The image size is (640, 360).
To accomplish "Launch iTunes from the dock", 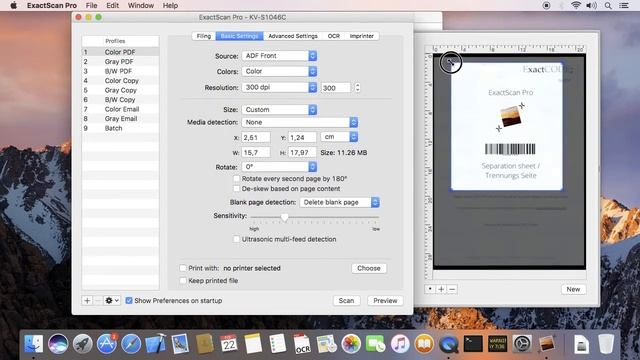I will click(x=400, y=344).
